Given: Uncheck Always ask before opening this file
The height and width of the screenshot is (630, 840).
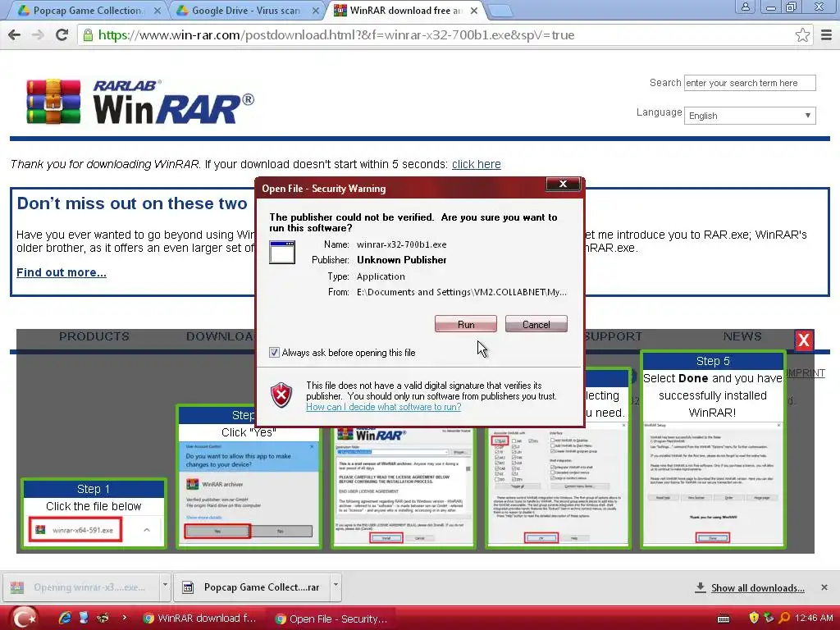Looking at the screenshot, I should point(274,353).
